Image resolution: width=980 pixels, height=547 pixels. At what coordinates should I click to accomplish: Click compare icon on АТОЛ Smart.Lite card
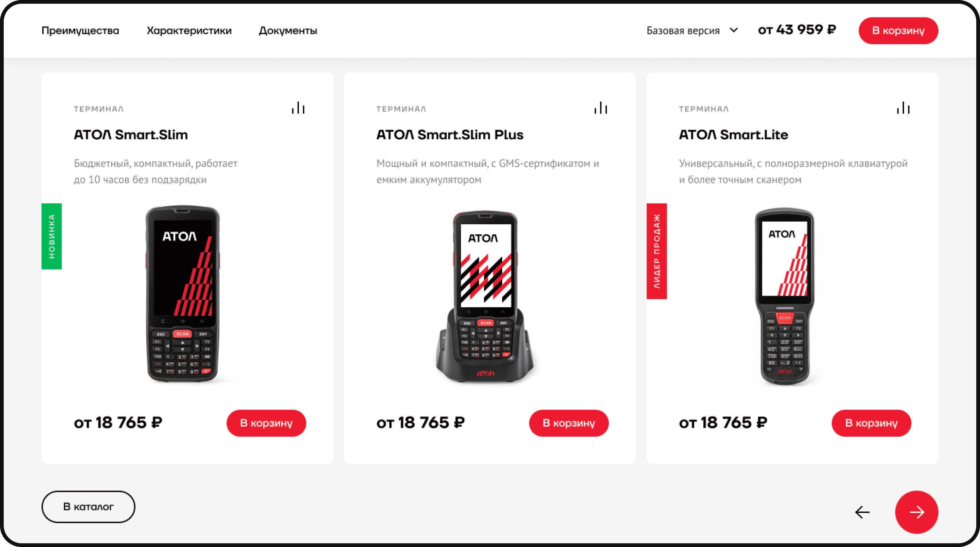[903, 108]
